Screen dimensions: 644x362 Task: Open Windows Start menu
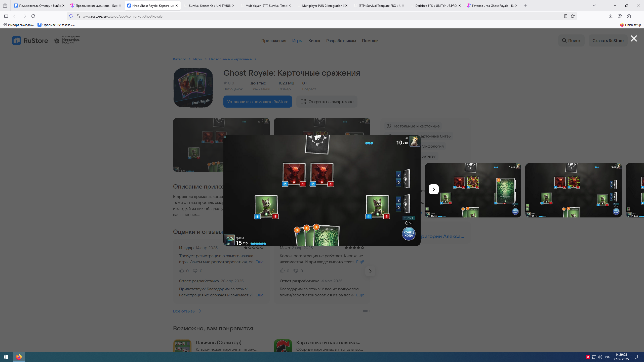pos(6,357)
